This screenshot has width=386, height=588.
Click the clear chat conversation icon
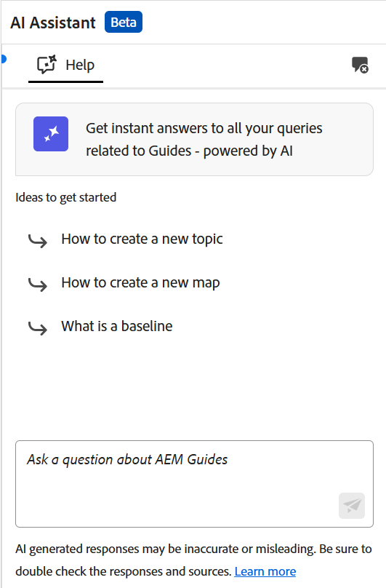[x=360, y=65]
